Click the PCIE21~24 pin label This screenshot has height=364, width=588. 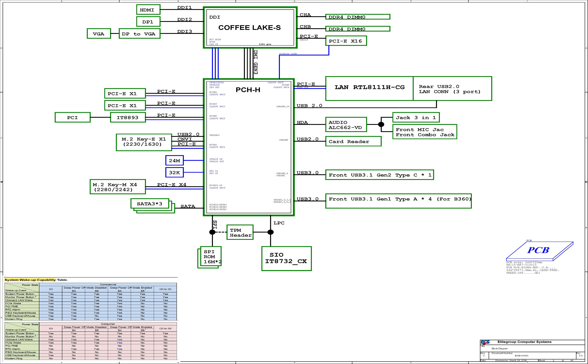pyautogui.click(x=216, y=185)
